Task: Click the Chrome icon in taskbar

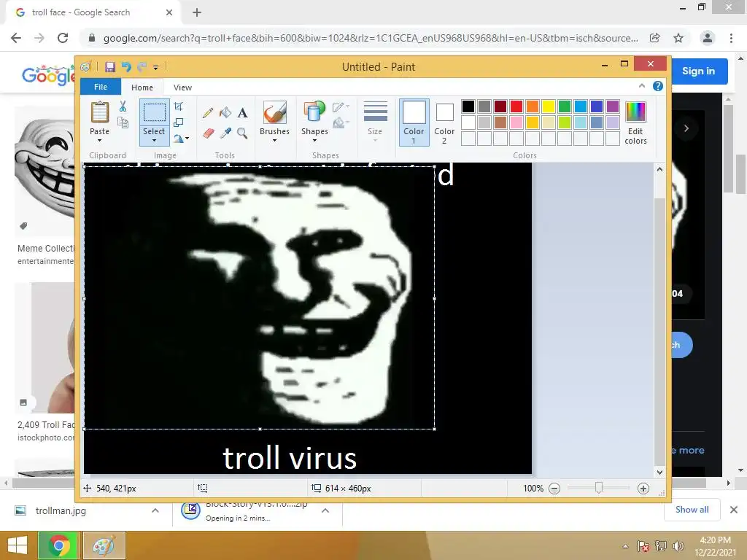Action: [x=58, y=545]
